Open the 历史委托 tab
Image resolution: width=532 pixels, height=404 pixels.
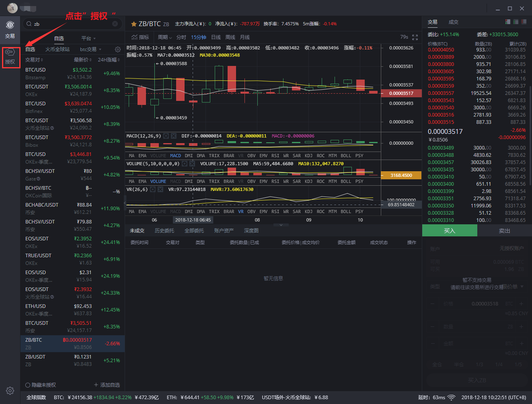tap(164, 231)
